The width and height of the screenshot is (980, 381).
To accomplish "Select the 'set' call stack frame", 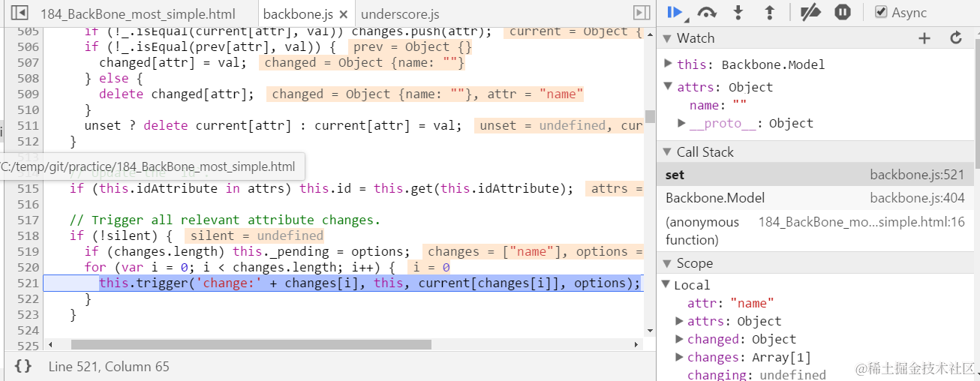I will pyautogui.click(x=816, y=175).
